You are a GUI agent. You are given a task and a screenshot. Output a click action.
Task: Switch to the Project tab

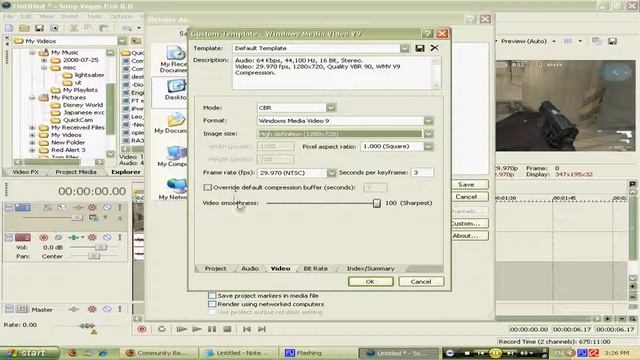pyautogui.click(x=216, y=268)
